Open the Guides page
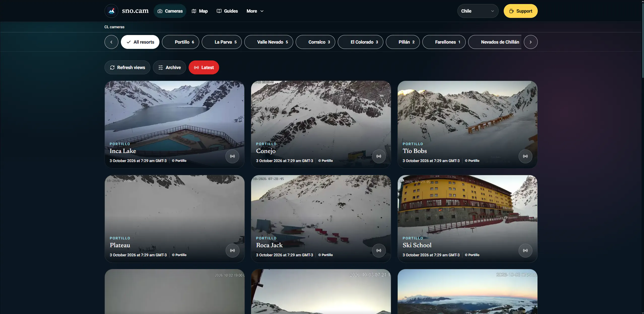 click(227, 11)
